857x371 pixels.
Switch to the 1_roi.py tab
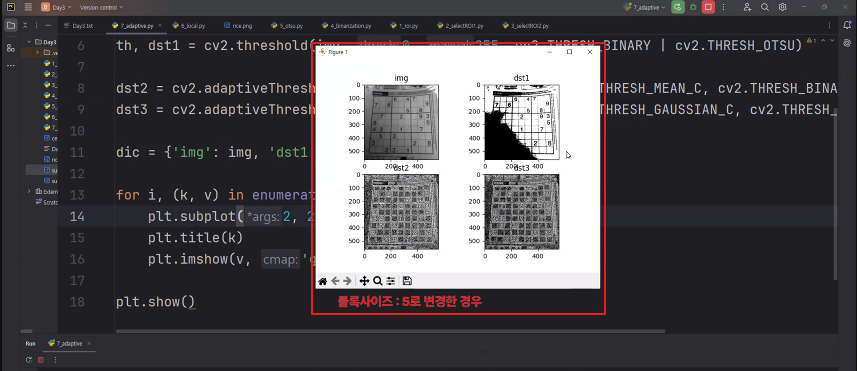point(405,26)
